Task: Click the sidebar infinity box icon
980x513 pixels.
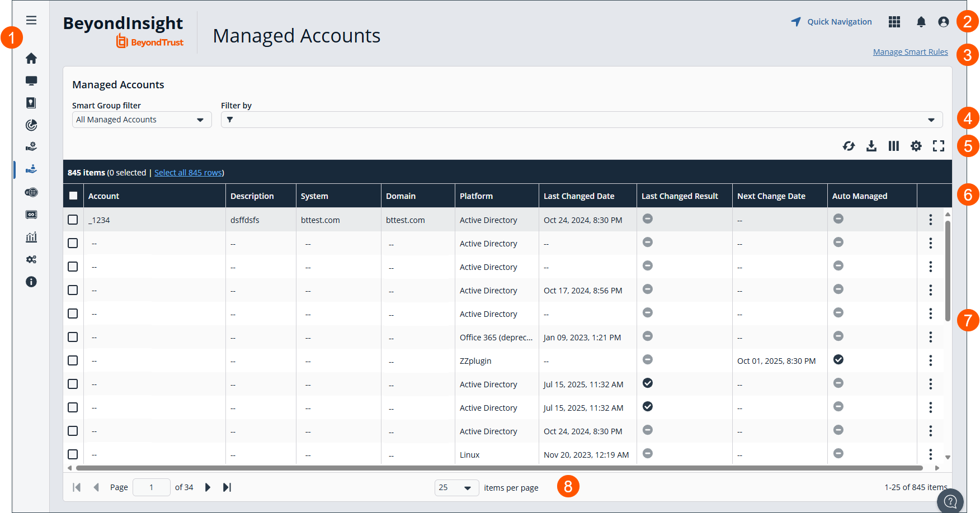Action: pos(31,215)
